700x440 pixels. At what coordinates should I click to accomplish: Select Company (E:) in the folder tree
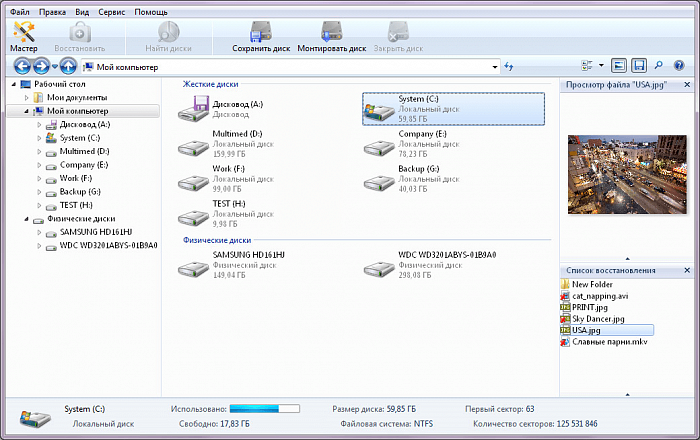point(84,165)
